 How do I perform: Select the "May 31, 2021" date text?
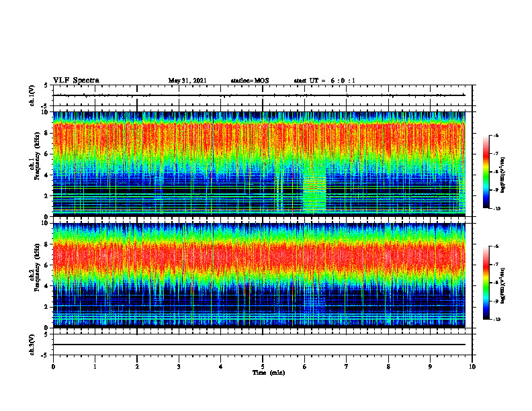pyautogui.click(x=187, y=81)
